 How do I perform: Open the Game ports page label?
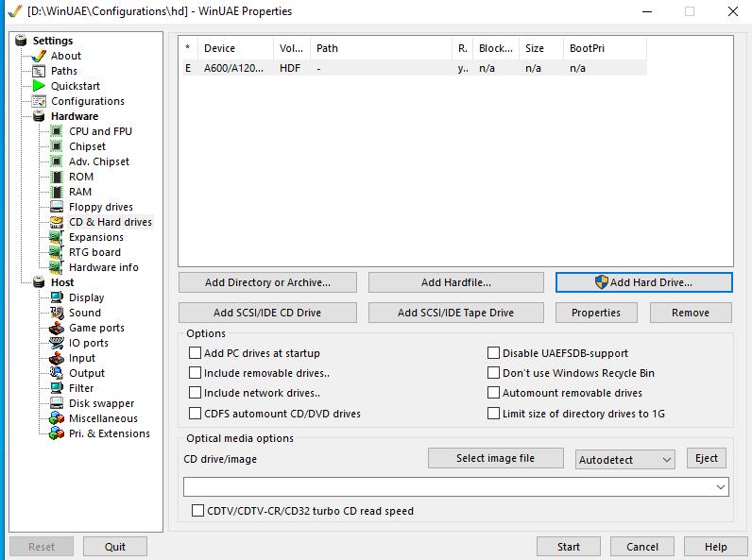pyautogui.click(x=96, y=328)
